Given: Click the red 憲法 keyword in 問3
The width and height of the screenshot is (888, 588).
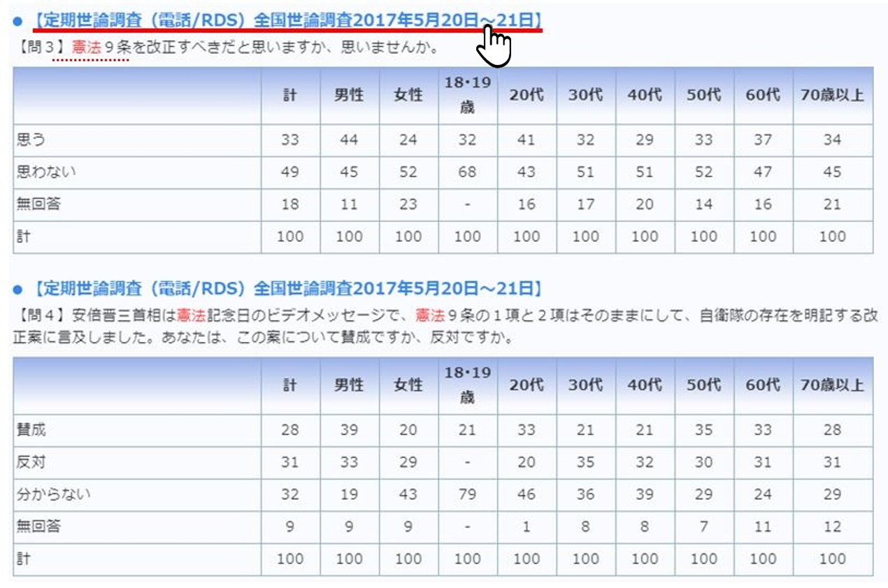Looking at the screenshot, I should click(x=87, y=49).
